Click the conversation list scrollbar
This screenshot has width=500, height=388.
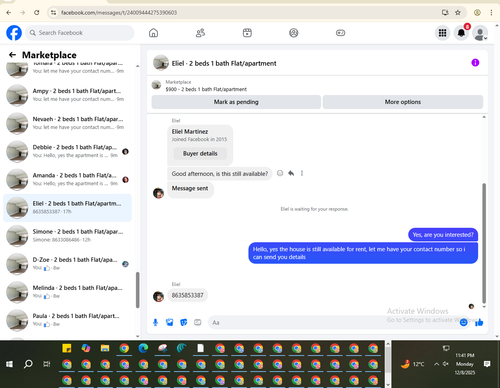(137, 290)
